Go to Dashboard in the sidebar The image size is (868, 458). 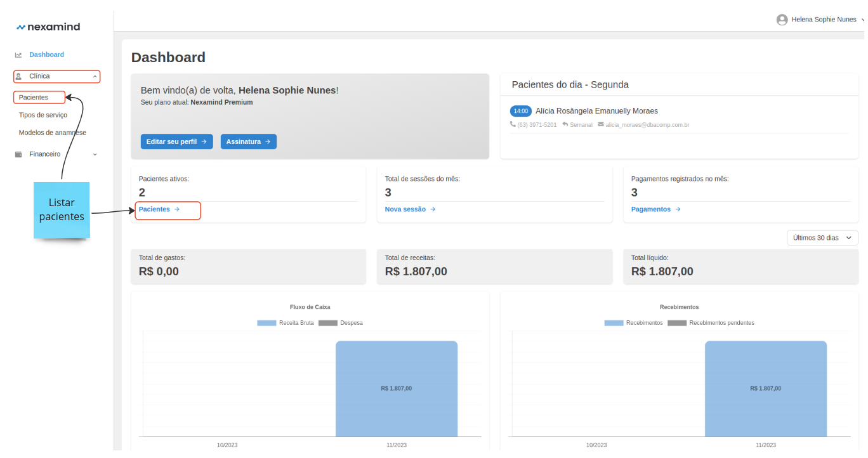coord(46,55)
